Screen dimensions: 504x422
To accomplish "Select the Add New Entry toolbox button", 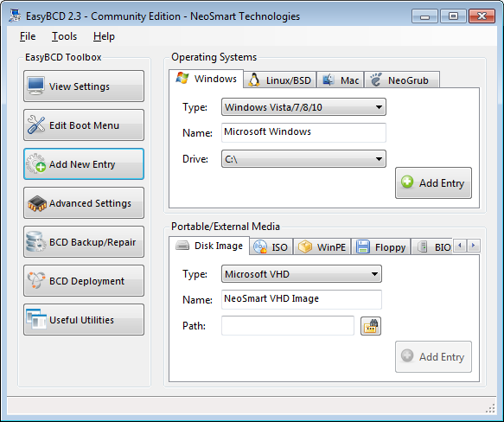I will (84, 164).
